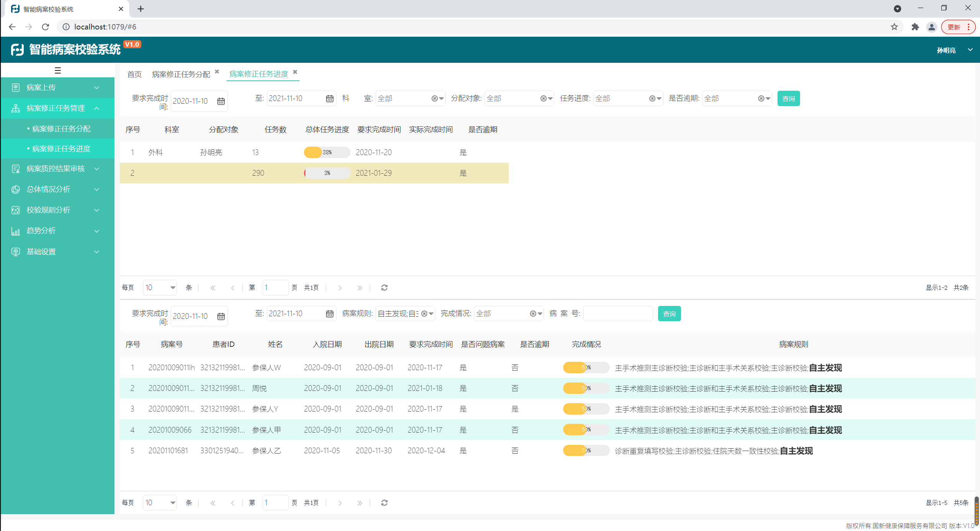Click the 总体情况分析 pie chart icon
Screen dimensions: 980x531
(16, 190)
